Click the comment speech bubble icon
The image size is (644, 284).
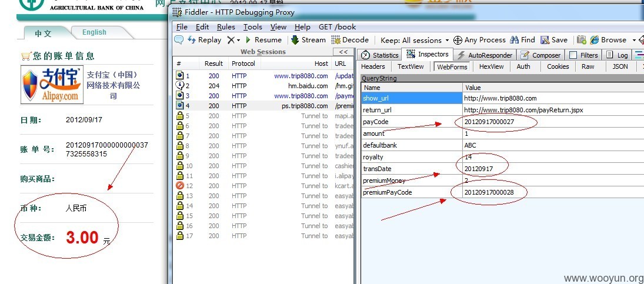[179, 40]
